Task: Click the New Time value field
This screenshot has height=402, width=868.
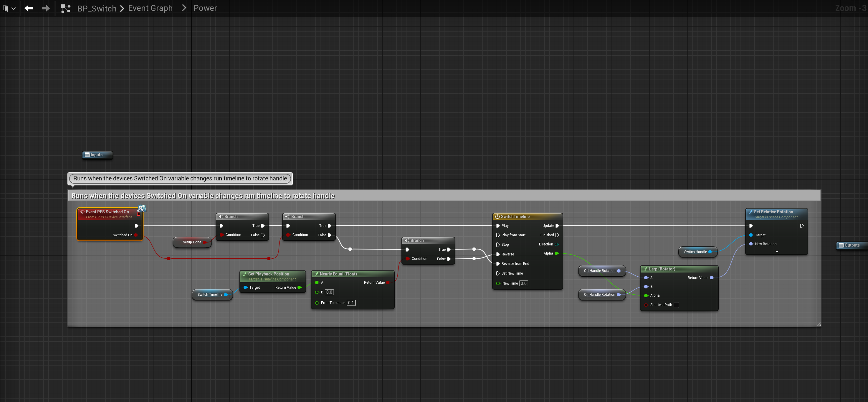Action: tap(523, 283)
